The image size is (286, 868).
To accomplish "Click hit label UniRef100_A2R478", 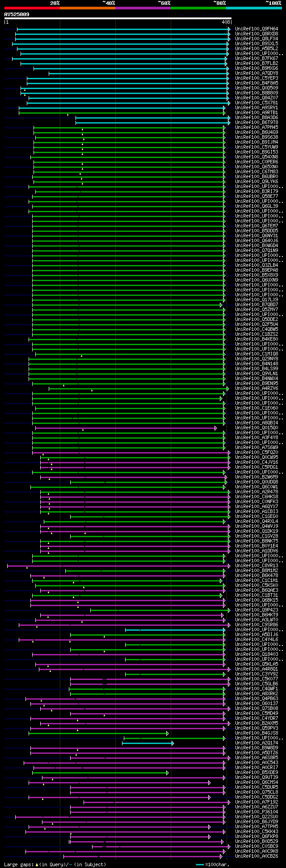I will (257, 492).
